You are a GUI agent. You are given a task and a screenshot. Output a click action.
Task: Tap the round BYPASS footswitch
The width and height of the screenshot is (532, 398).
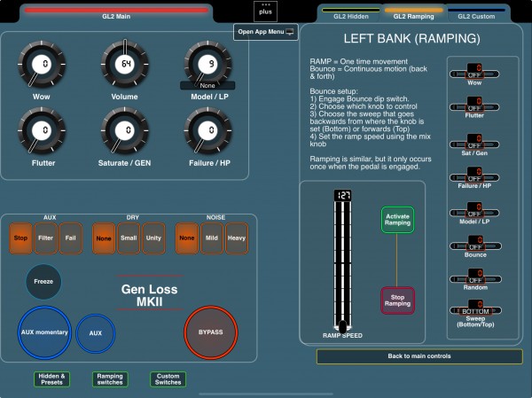[211, 332]
